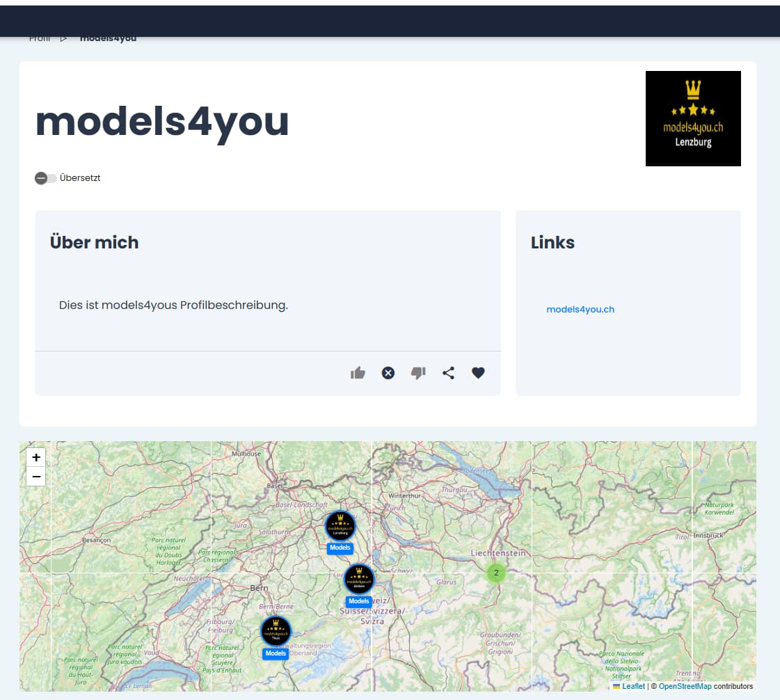
Task: Zoom out on the map
Action: pos(35,477)
